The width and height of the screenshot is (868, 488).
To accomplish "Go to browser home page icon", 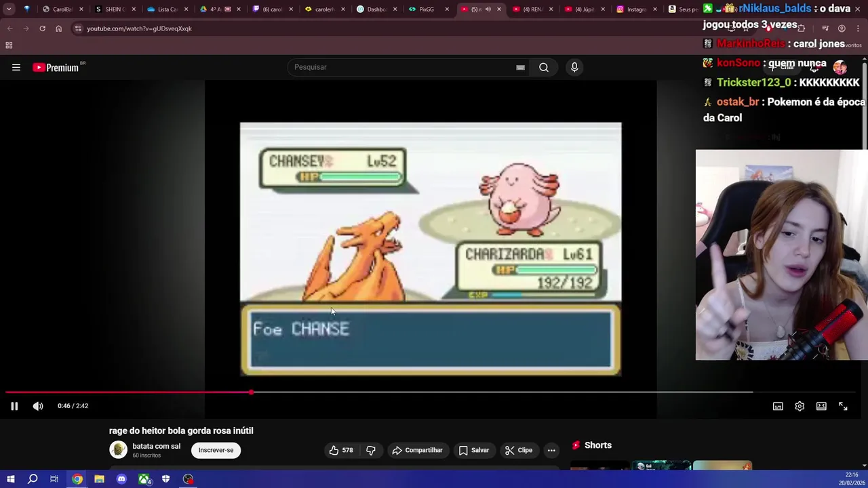I will click(x=58, y=28).
